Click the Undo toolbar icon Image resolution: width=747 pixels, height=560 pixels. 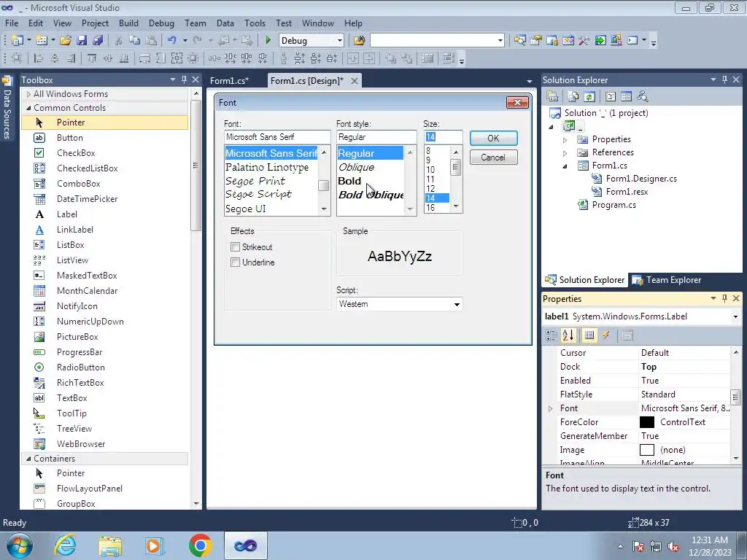[x=171, y=41]
